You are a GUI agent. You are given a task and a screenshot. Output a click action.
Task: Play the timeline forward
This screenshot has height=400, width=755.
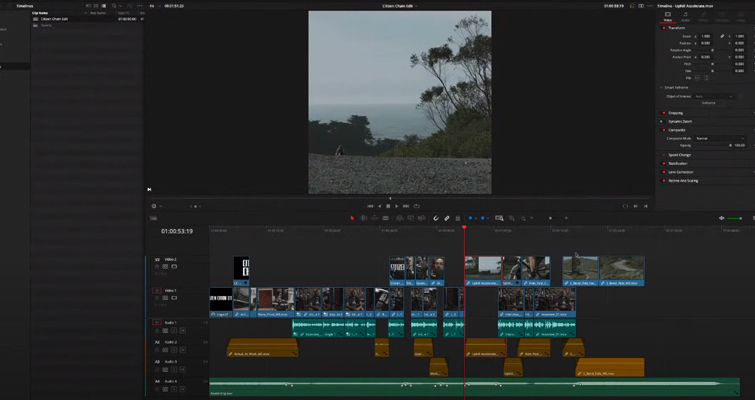(x=397, y=206)
